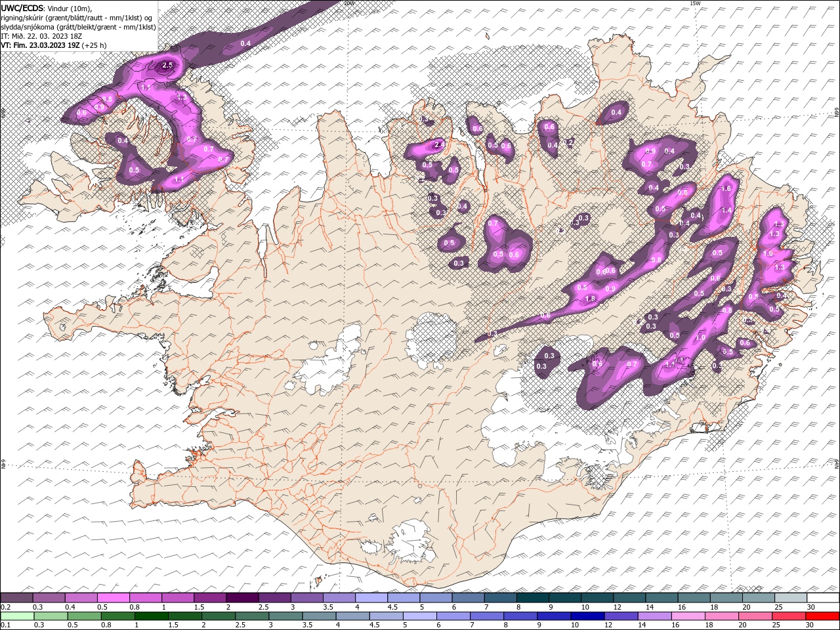Click the 0.2 label in the upper legend row
The width and height of the screenshot is (840, 630).
(x=6, y=607)
